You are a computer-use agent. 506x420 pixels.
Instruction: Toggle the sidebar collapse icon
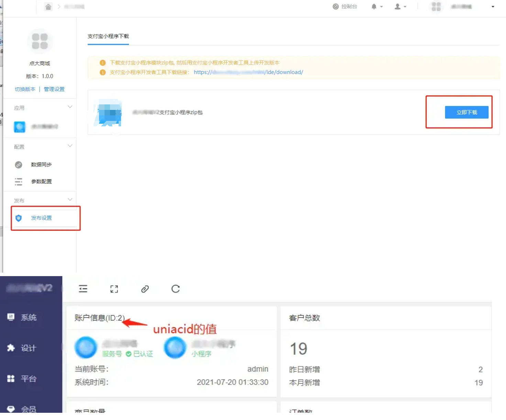tap(83, 288)
